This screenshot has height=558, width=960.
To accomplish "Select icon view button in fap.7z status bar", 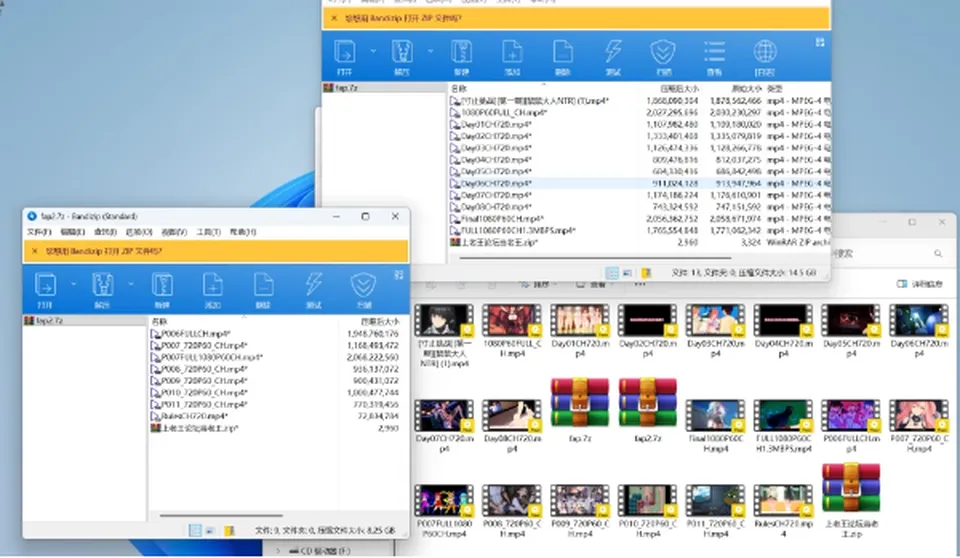I will (627, 273).
